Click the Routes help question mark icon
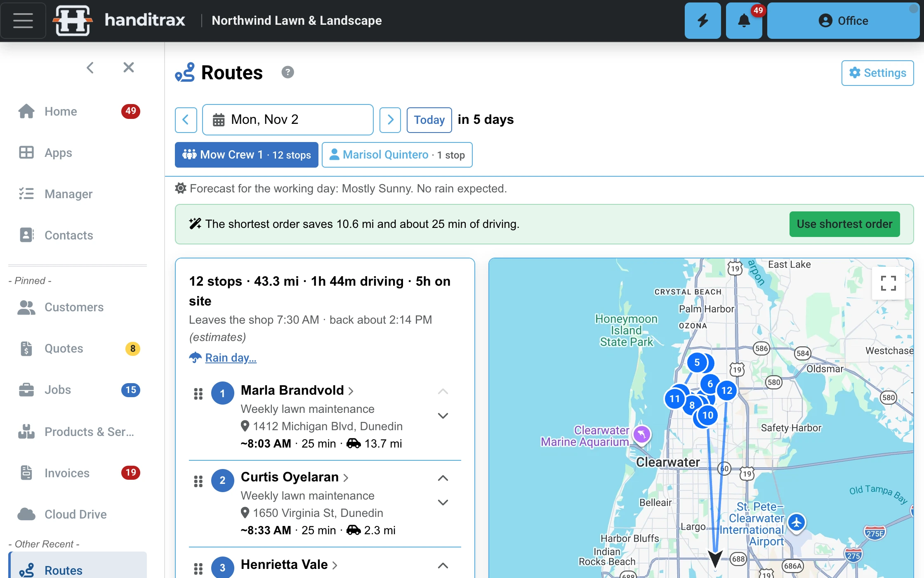 pyautogui.click(x=288, y=72)
